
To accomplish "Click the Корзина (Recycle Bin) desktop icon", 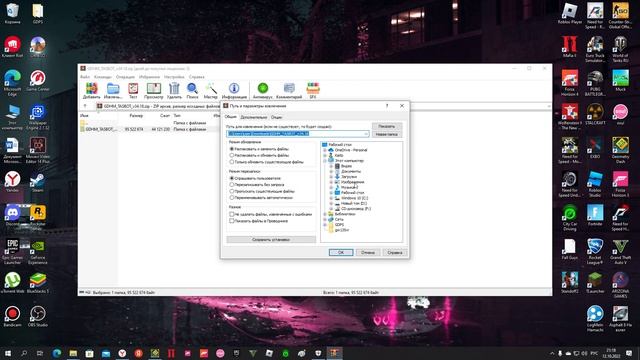I will (13, 13).
